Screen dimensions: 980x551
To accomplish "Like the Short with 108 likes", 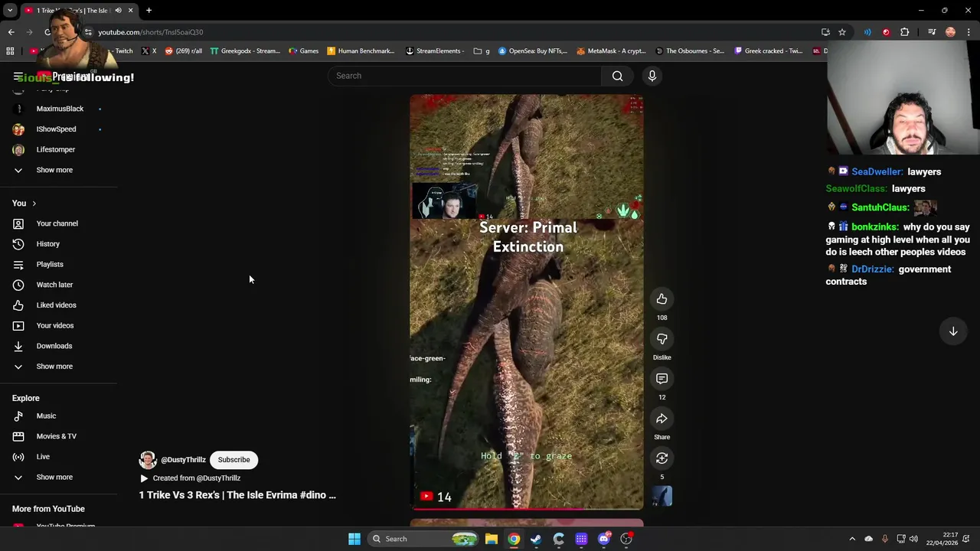I will tap(661, 299).
